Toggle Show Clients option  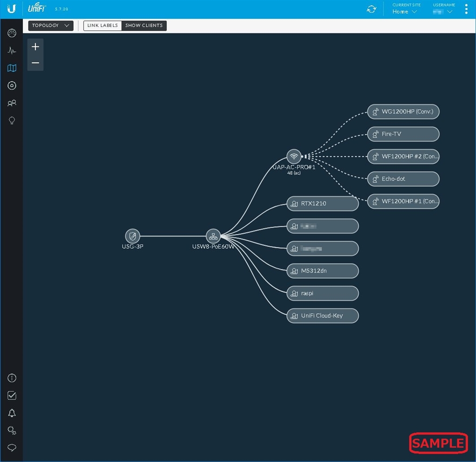[144, 26]
